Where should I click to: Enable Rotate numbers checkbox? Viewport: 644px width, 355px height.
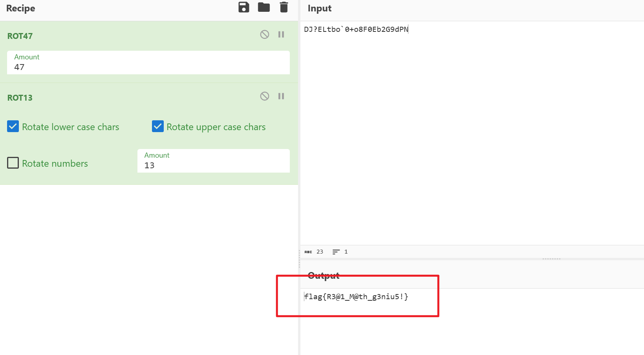click(x=13, y=163)
